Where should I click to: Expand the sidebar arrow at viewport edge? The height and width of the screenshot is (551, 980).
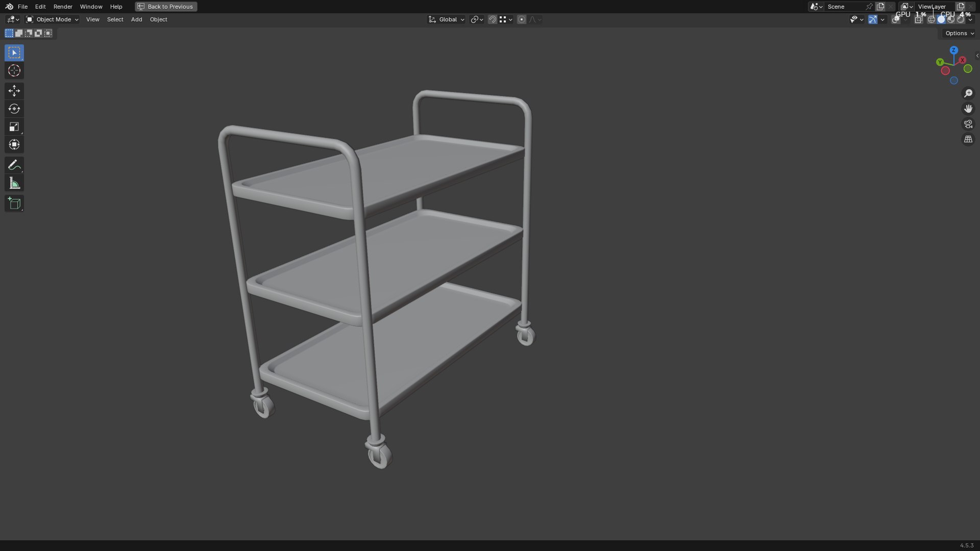pos(977,56)
